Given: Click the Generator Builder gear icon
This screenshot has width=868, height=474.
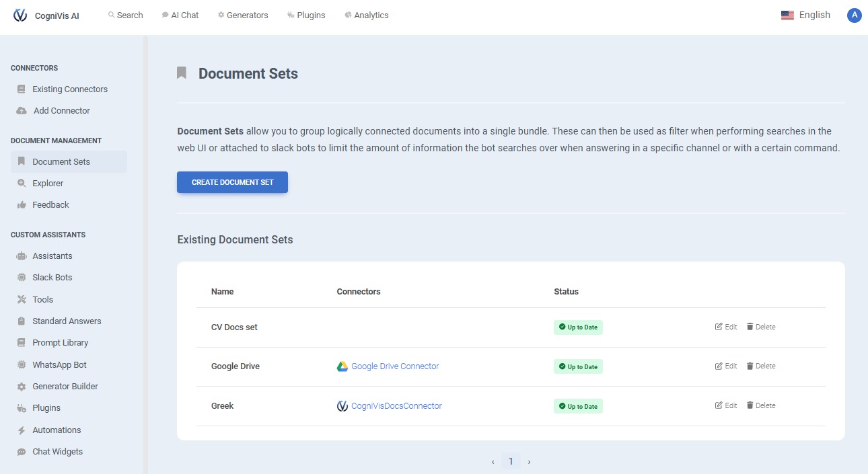Looking at the screenshot, I should [x=22, y=386].
